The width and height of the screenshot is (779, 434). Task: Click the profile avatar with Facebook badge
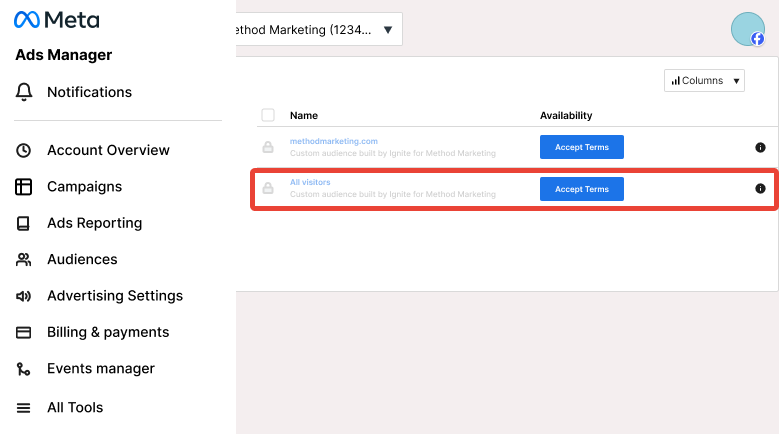pos(748,29)
